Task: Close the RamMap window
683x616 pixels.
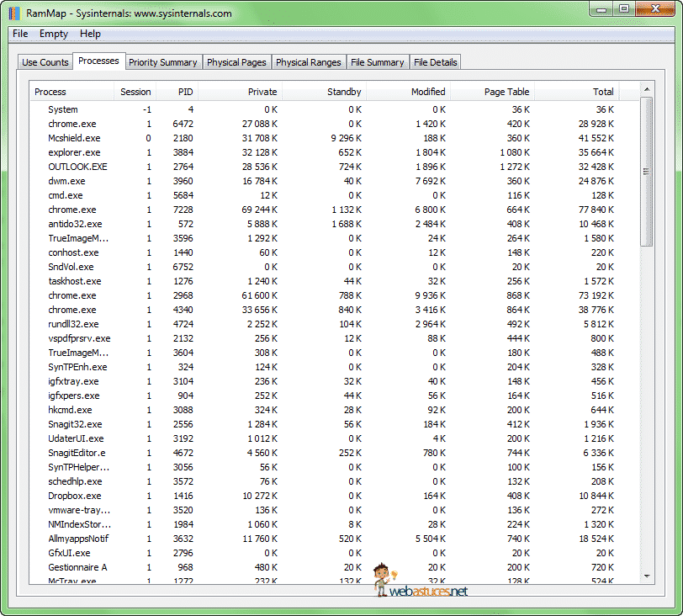Action: point(655,9)
